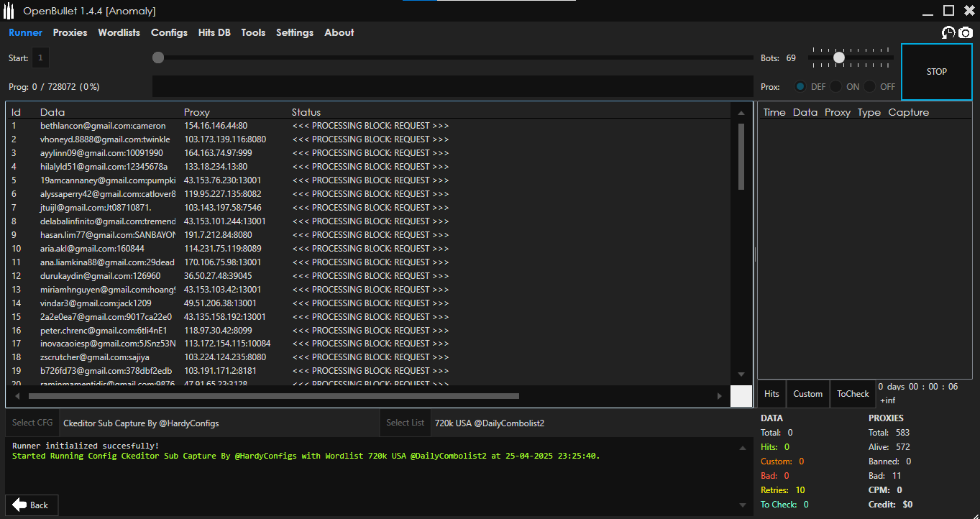This screenshot has width=980, height=519.
Task: Click the OpenBullet logo in title bar
Action: [9, 11]
